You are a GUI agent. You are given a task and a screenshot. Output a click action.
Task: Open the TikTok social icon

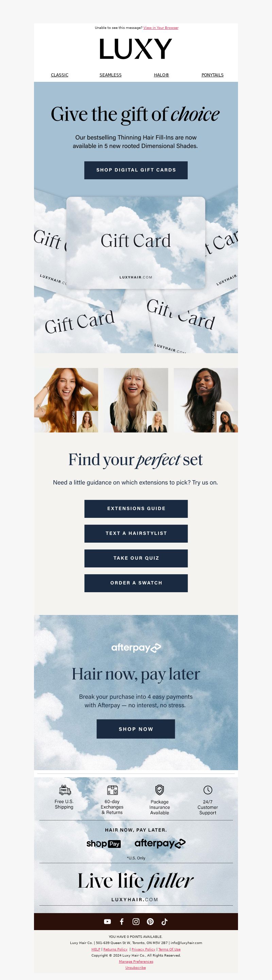coord(164,921)
